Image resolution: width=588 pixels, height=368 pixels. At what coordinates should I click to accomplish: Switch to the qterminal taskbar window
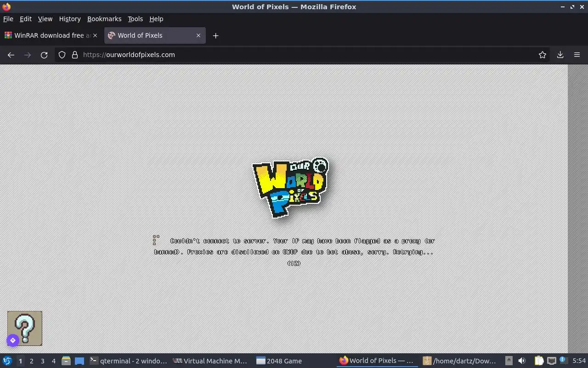point(129,361)
